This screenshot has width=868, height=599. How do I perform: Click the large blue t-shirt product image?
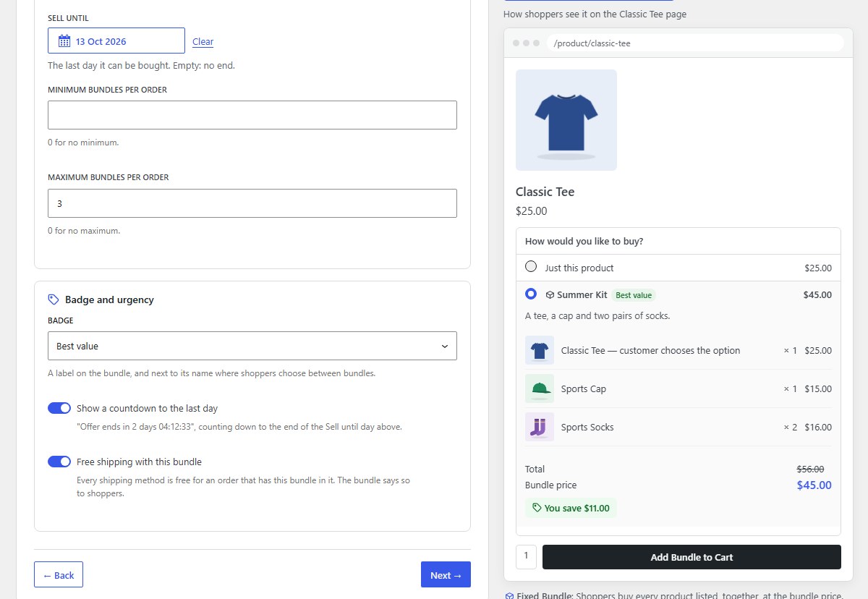click(x=566, y=120)
